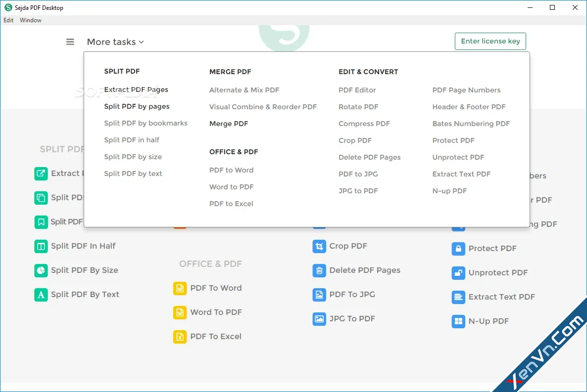The image size is (587, 392).
Task: Choose Split PDF by bookmarks menu entry
Action: coord(146,124)
